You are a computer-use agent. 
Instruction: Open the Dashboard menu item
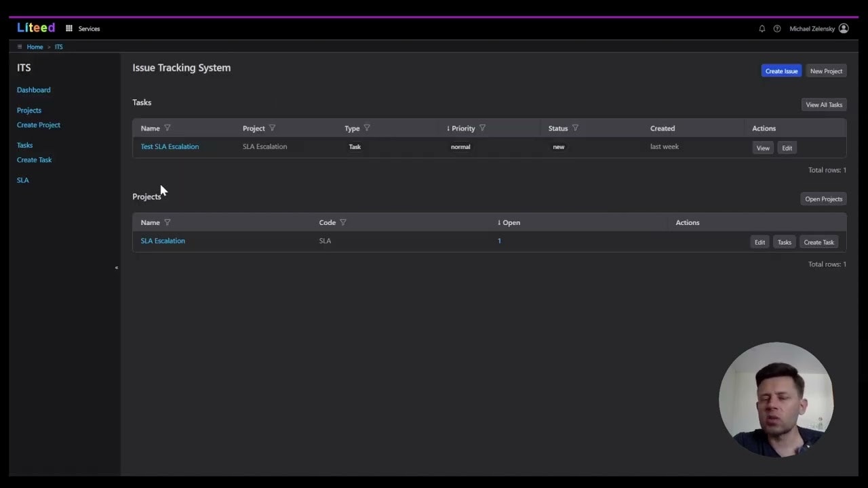click(33, 89)
